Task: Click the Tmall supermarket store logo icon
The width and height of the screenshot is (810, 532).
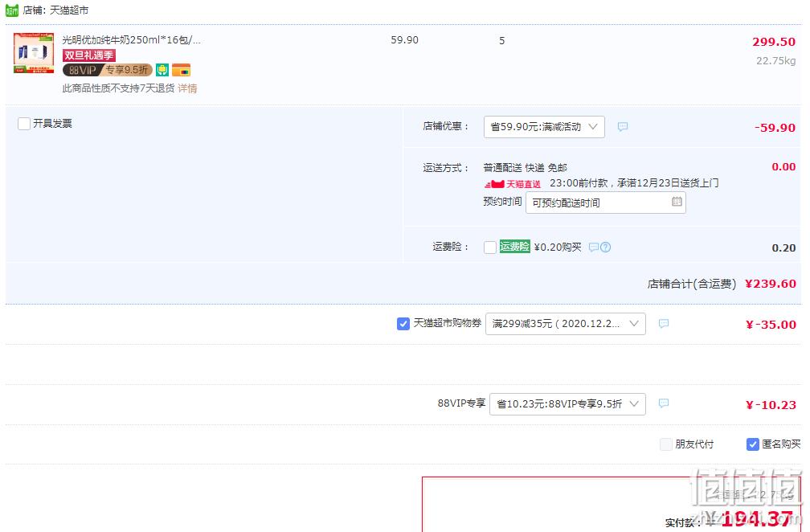Action: click(x=12, y=10)
